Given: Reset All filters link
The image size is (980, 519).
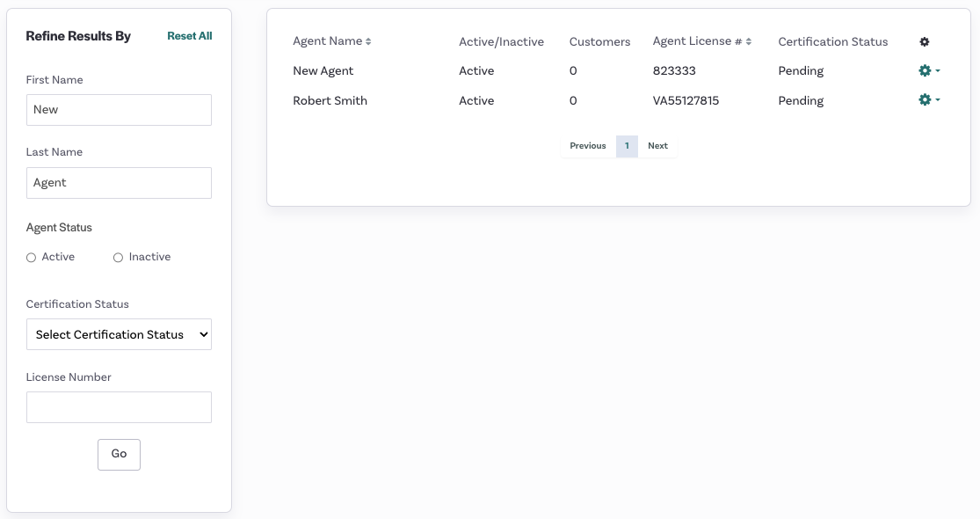Looking at the screenshot, I should (189, 36).
